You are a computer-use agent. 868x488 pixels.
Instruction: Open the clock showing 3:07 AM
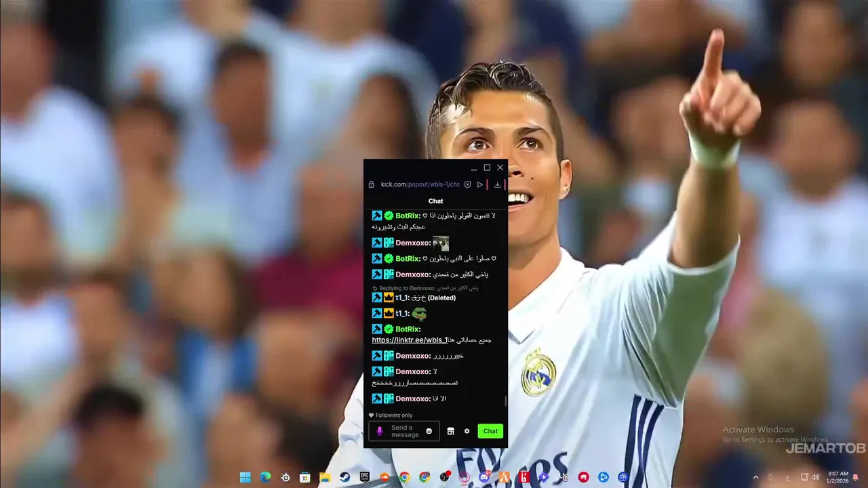837,477
